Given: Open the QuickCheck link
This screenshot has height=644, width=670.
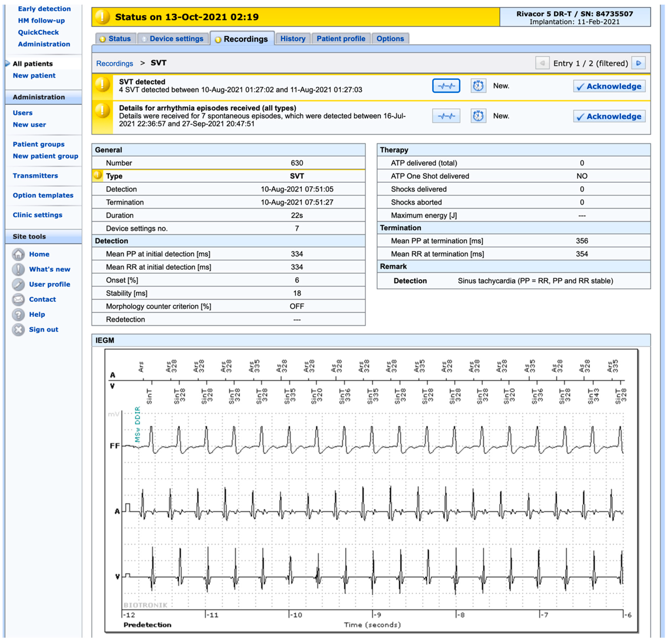Looking at the screenshot, I should pos(38,32).
